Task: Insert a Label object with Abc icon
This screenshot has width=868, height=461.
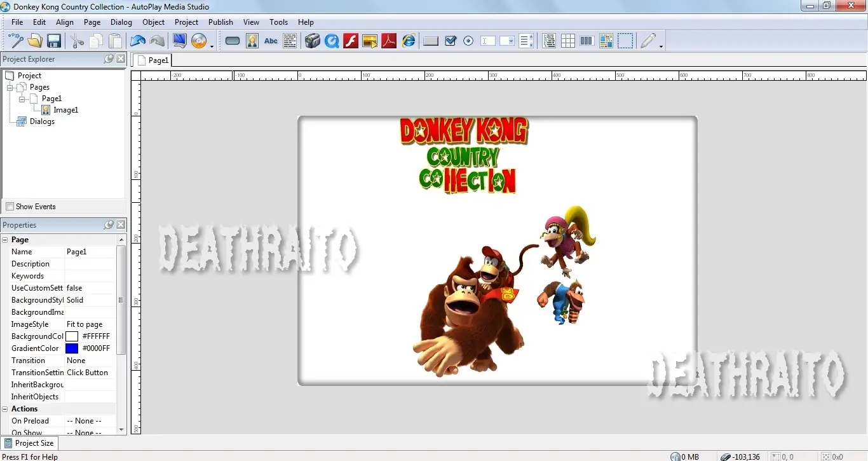Action: pos(271,41)
